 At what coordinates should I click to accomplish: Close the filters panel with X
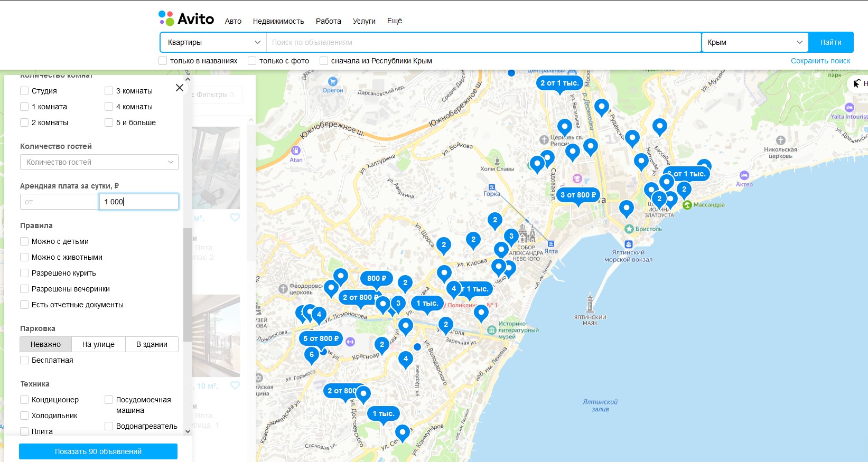(x=180, y=88)
